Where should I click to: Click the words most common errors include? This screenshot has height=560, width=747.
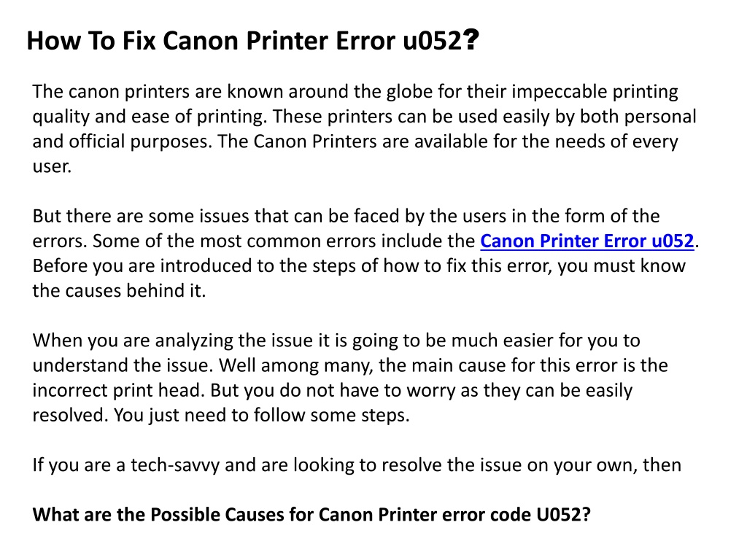point(284,241)
